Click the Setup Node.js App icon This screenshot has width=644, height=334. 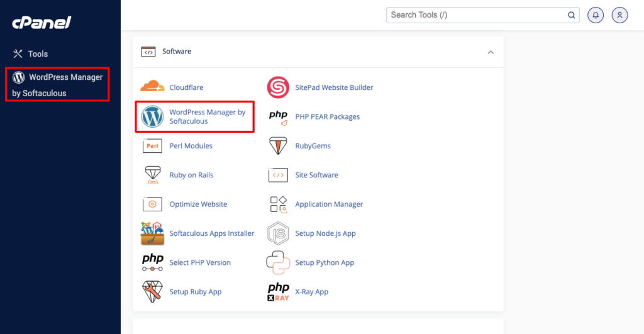pyautogui.click(x=278, y=233)
